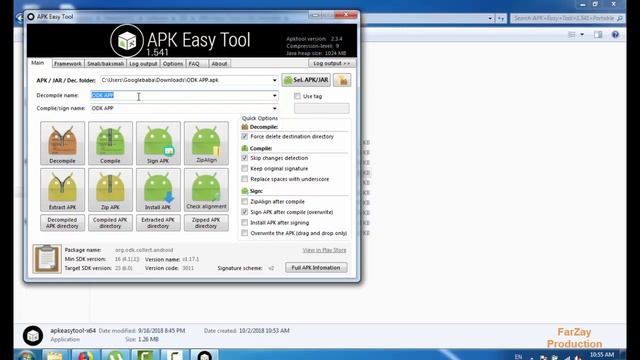Switch to the Framework tab
640x360 pixels.
(68, 64)
